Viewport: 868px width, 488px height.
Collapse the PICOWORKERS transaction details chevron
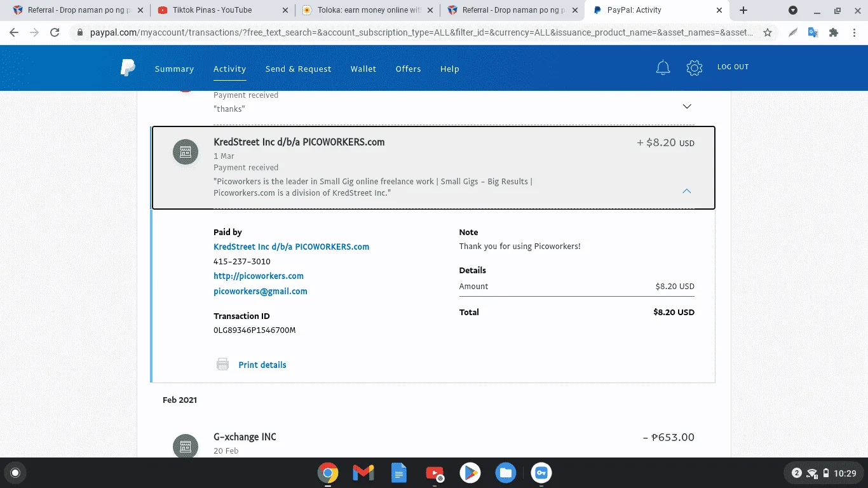(x=686, y=191)
